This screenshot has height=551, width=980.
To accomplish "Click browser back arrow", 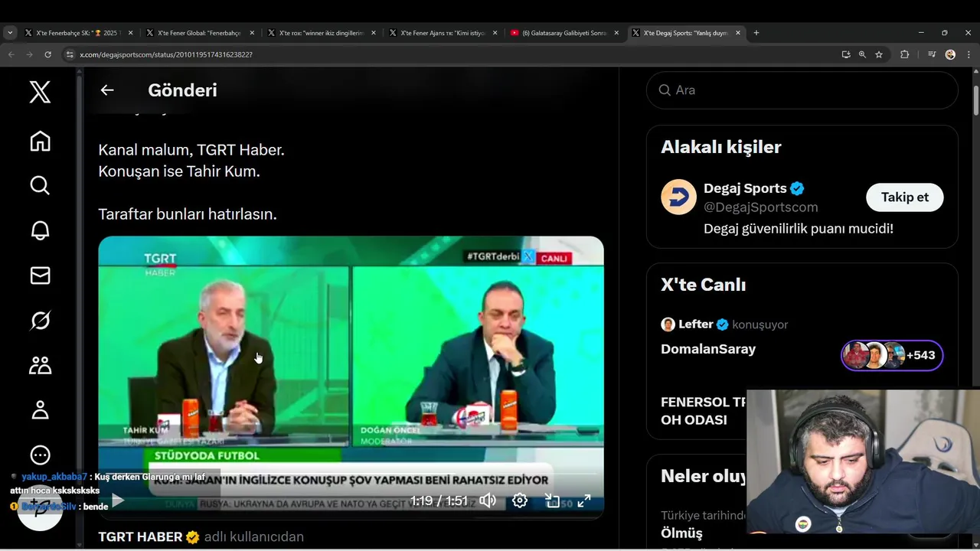I will 11,54.
